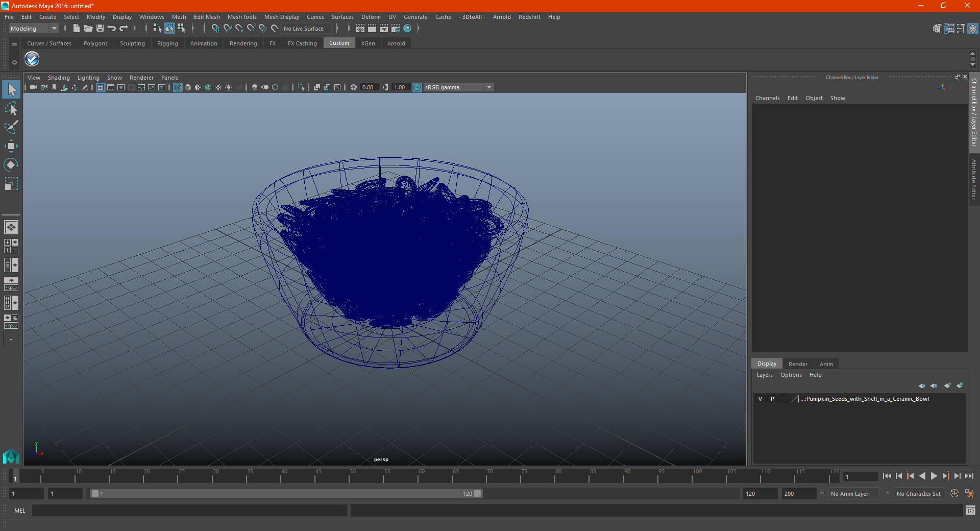Image resolution: width=980 pixels, height=531 pixels.
Task: Toggle layer playback P box
Action: click(772, 399)
